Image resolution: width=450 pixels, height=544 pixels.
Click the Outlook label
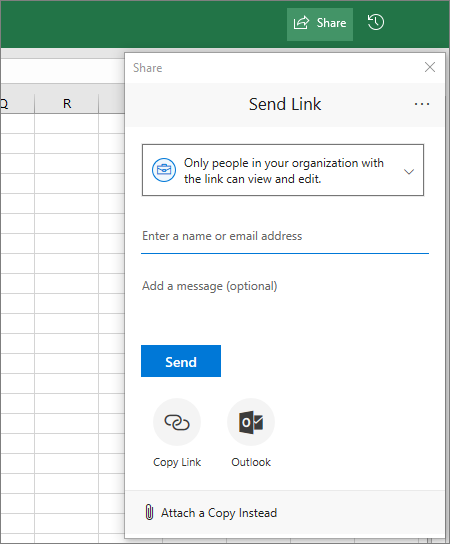251,462
